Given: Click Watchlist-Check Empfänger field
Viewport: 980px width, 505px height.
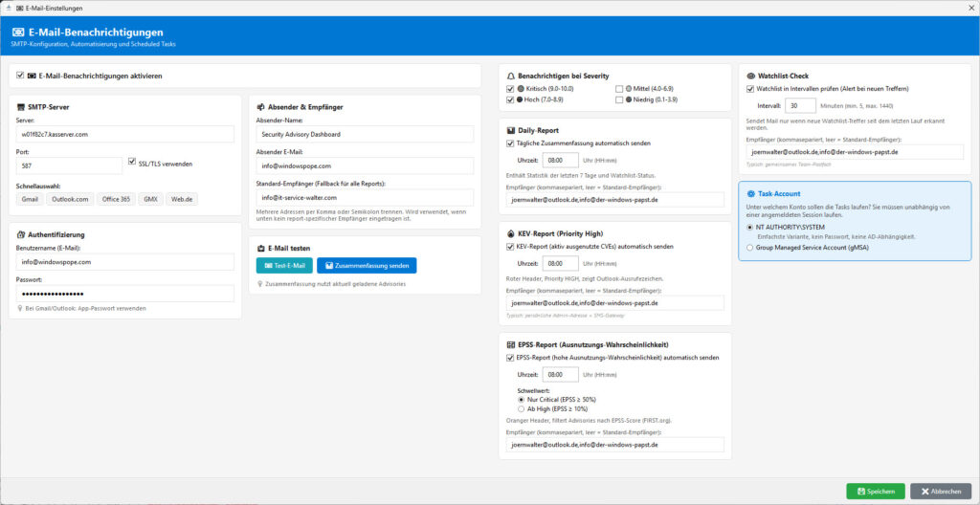Looking at the screenshot, I should 855,151.
